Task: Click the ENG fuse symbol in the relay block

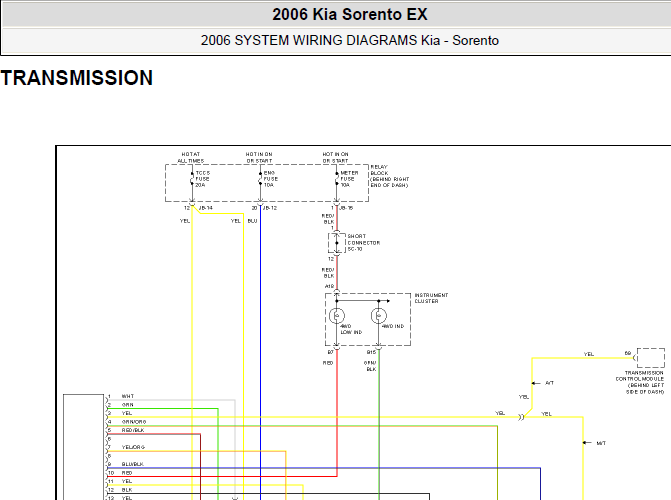Action: 260,179
